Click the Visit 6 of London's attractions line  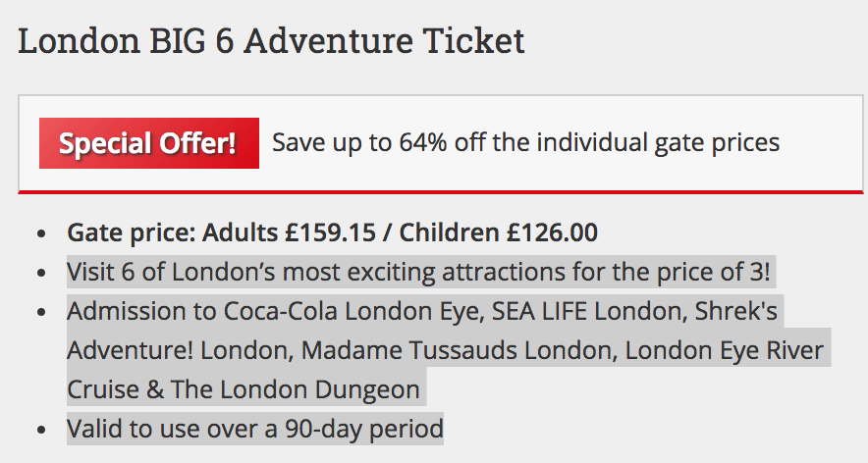click(x=418, y=272)
